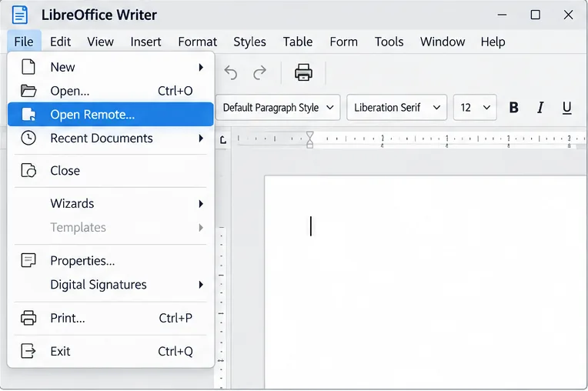588x391 pixels.
Task: Open the Help menu
Action: (493, 42)
